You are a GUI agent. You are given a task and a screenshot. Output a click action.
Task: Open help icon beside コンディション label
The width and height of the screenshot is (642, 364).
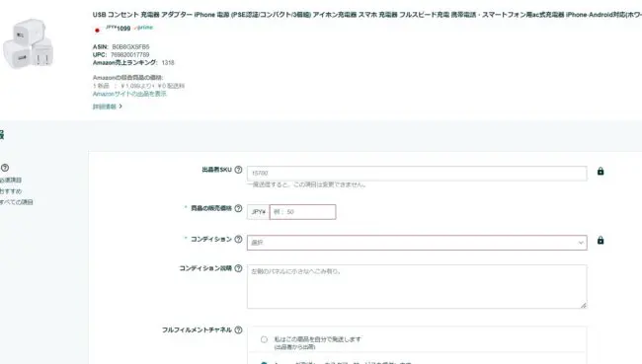tap(238, 240)
